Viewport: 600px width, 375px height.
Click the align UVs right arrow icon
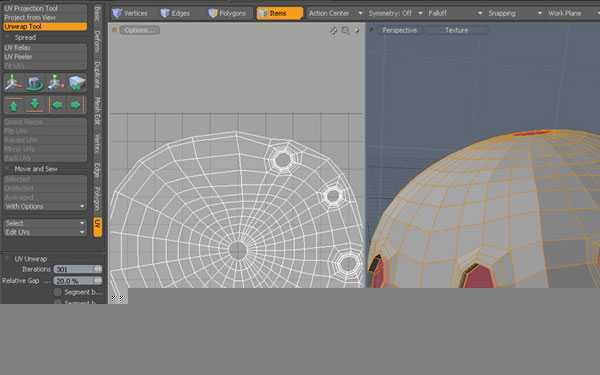[x=76, y=105]
